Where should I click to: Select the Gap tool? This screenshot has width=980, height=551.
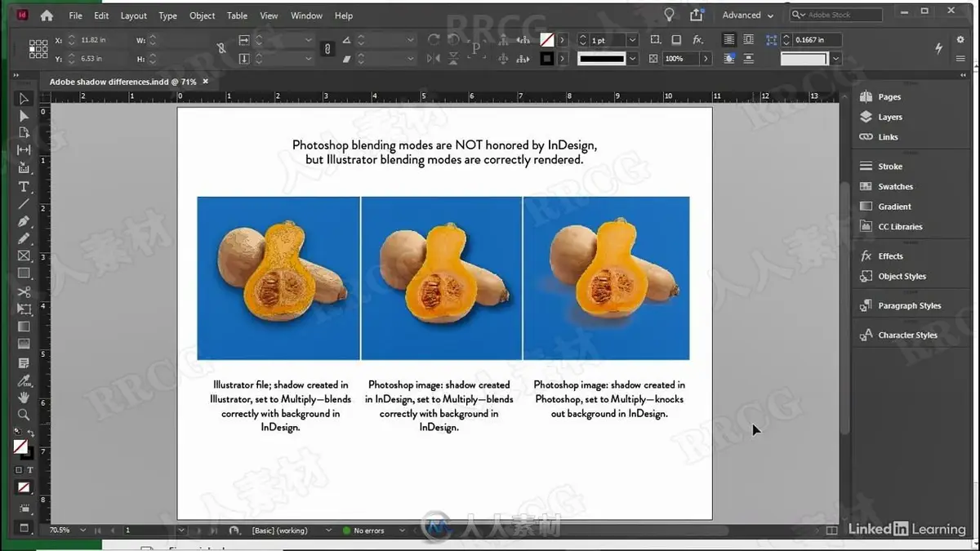(x=24, y=150)
